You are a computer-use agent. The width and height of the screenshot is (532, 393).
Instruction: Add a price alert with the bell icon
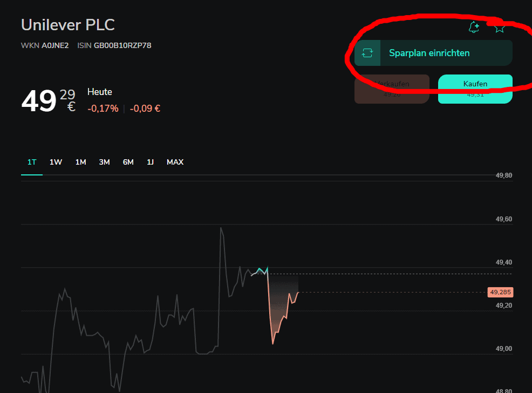pos(474,27)
